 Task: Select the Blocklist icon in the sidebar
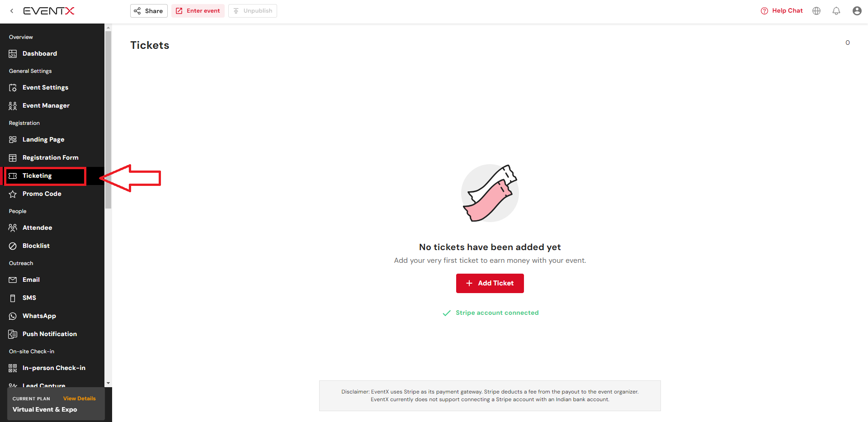coord(13,246)
